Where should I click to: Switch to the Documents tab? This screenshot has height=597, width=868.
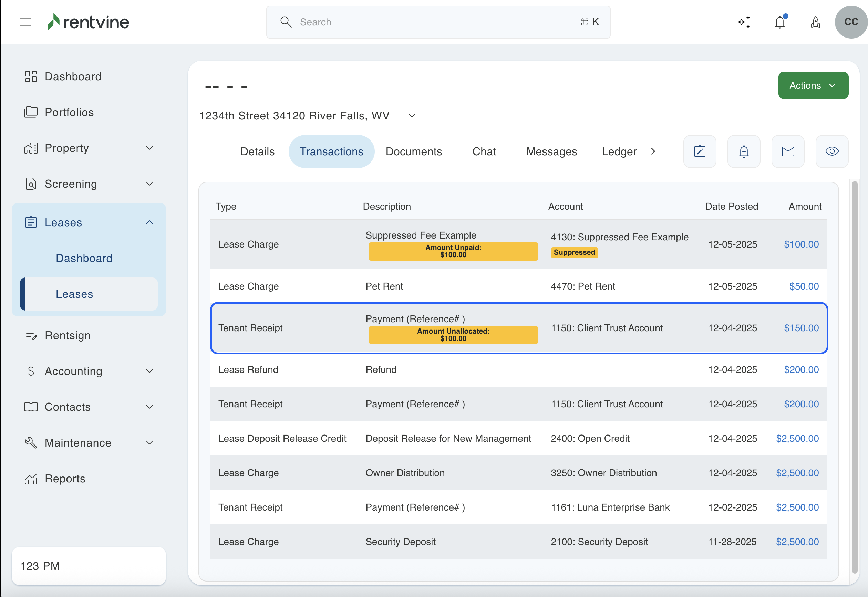[414, 151]
